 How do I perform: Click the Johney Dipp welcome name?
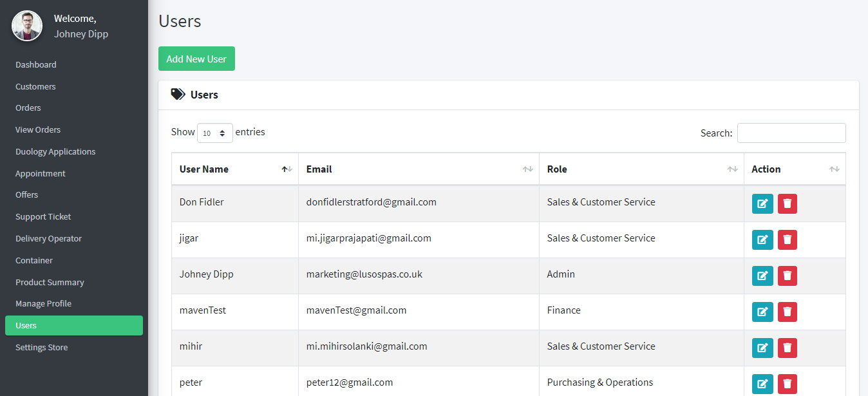tap(81, 34)
